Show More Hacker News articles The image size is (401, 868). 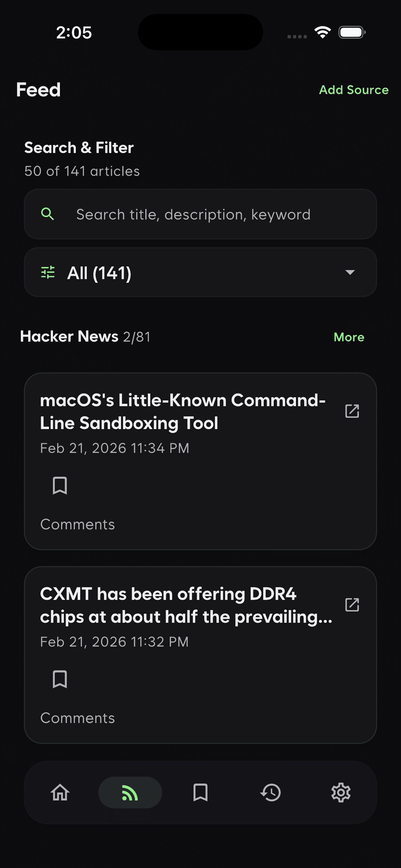click(x=349, y=337)
